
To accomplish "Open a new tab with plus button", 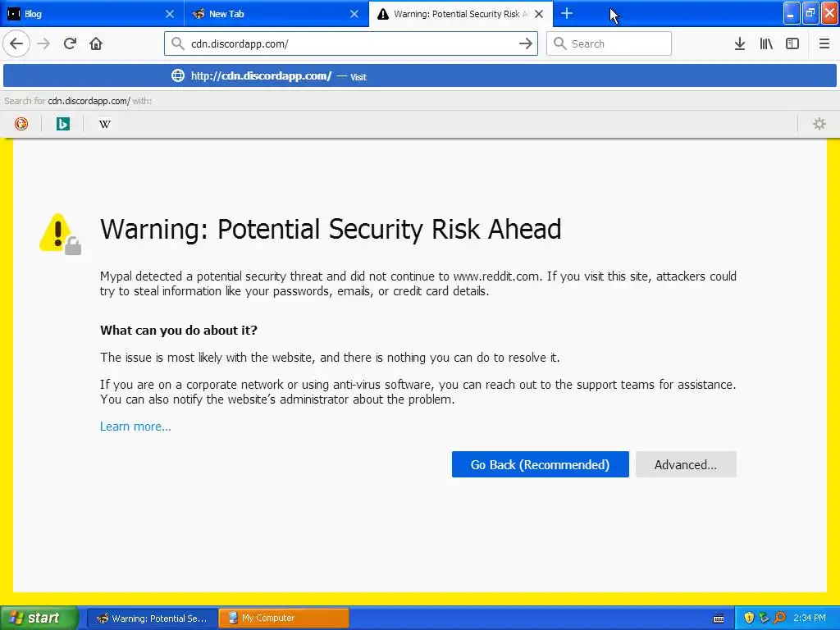I will [x=566, y=13].
